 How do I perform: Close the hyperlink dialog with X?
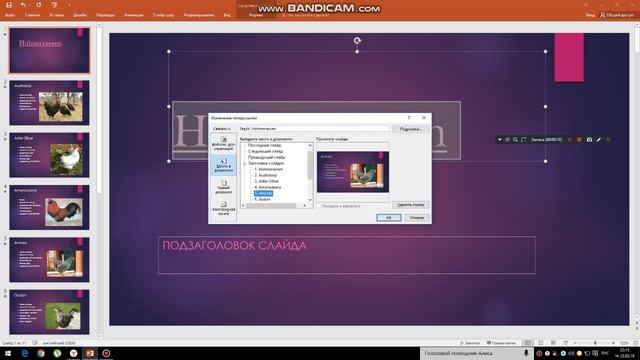tap(424, 118)
